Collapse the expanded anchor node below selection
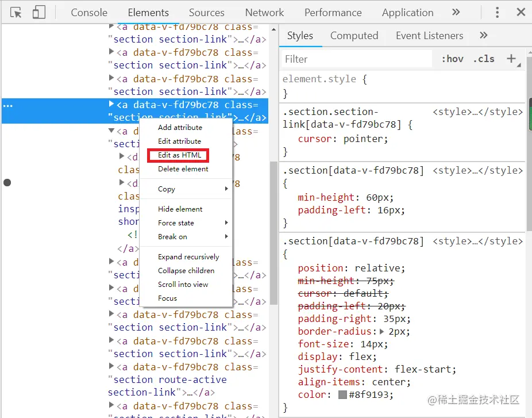The height and width of the screenshot is (418, 532). click(x=111, y=131)
